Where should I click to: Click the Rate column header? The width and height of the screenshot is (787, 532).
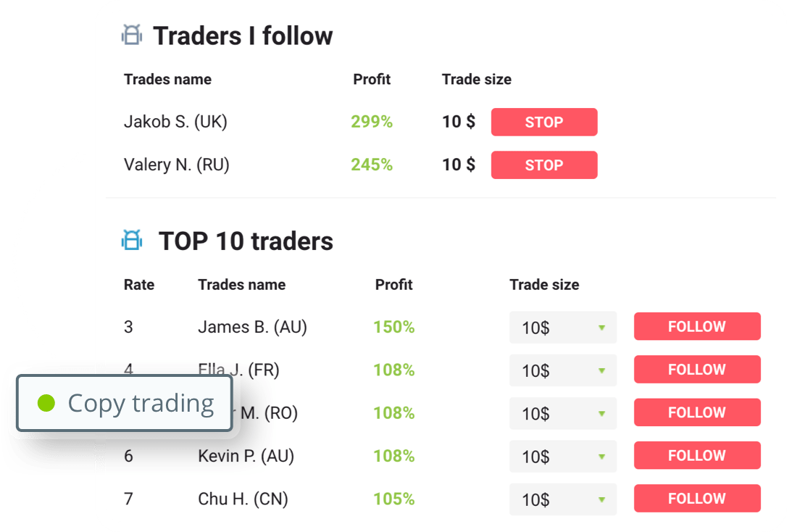pos(139,285)
